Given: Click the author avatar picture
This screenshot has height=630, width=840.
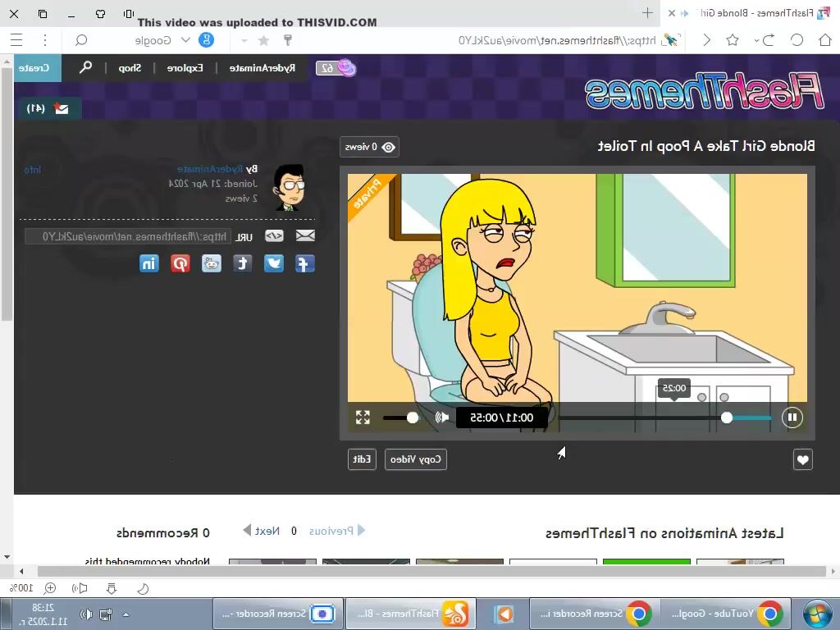Looking at the screenshot, I should 290,188.
